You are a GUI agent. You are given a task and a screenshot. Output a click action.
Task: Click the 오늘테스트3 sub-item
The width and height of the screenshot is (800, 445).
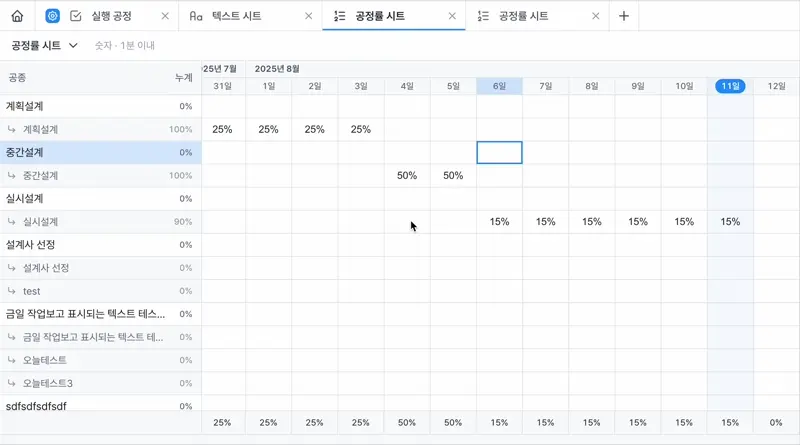pyautogui.click(x=48, y=383)
